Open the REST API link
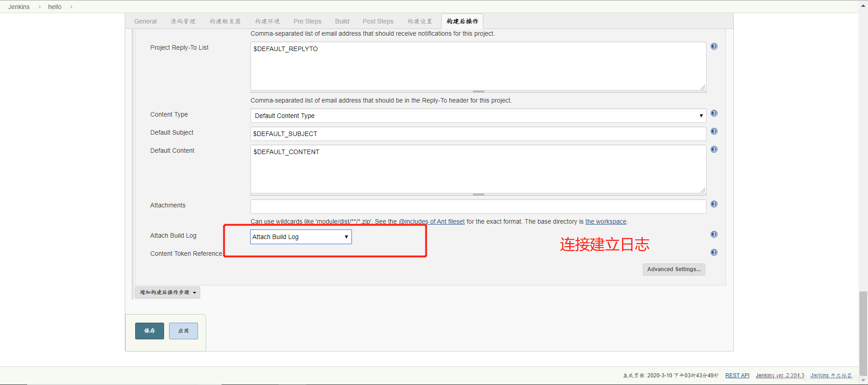868x385 pixels. tap(737, 376)
